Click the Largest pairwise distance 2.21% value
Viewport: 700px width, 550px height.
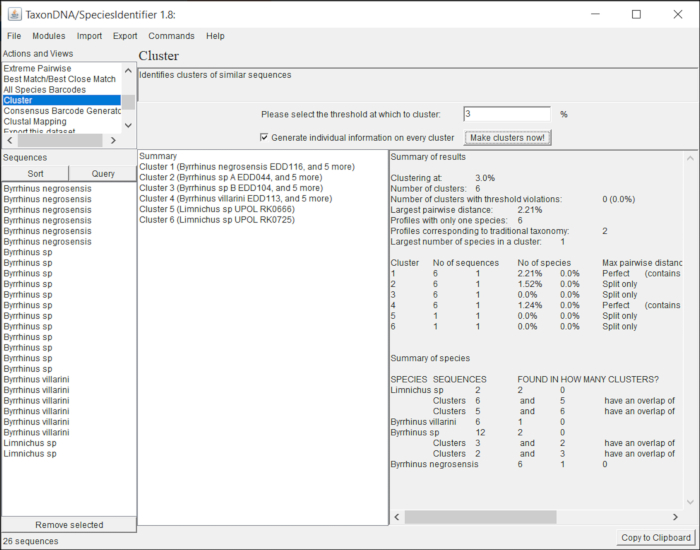point(530,210)
